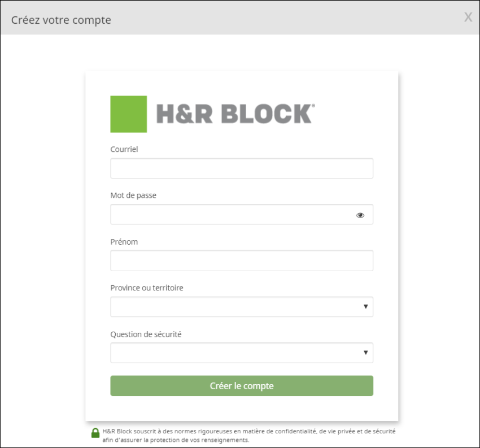Click the Créer le compte button
The width and height of the screenshot is (480, 448).
[x=242, y=386]
